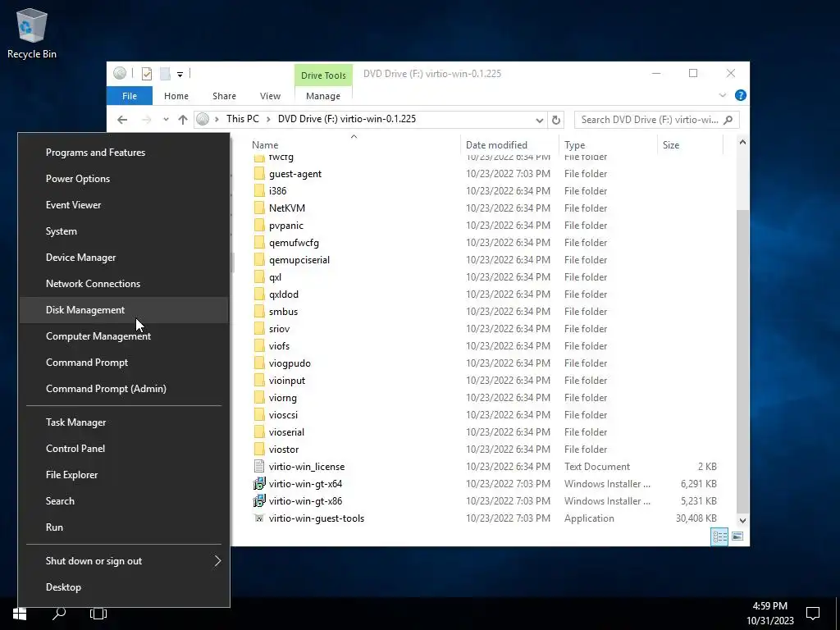Select virtio-win-gt-x86 installer icon
The width and height of the screenshot is (840, 630).
(259, 501)
